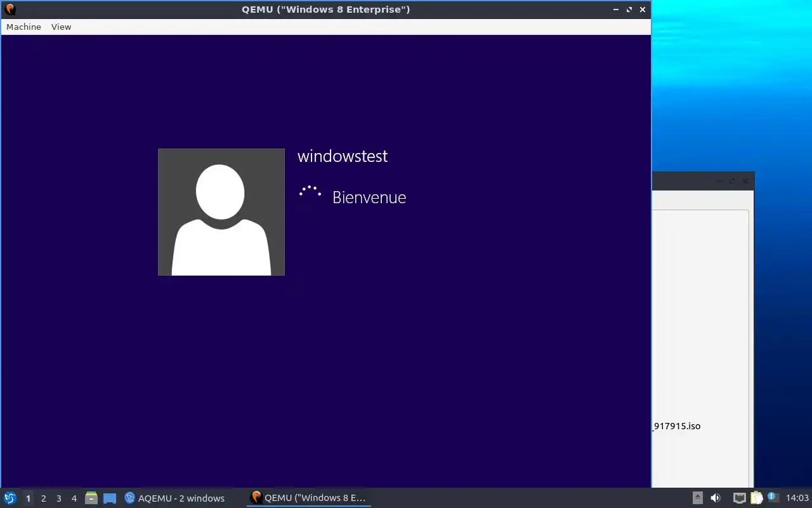This screenshot has height=508, width=812.
Task: Open the Lubuntu start menu bird icon
Action: 10,498
